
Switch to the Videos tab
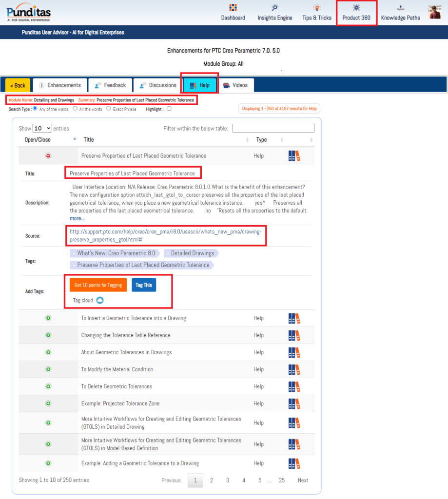[236, 85]
